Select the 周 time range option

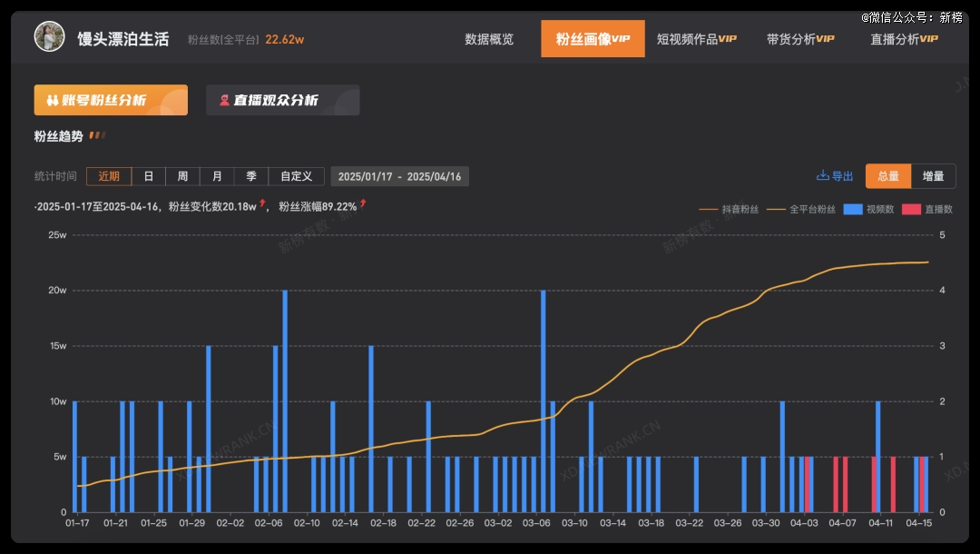pos(182,176)
